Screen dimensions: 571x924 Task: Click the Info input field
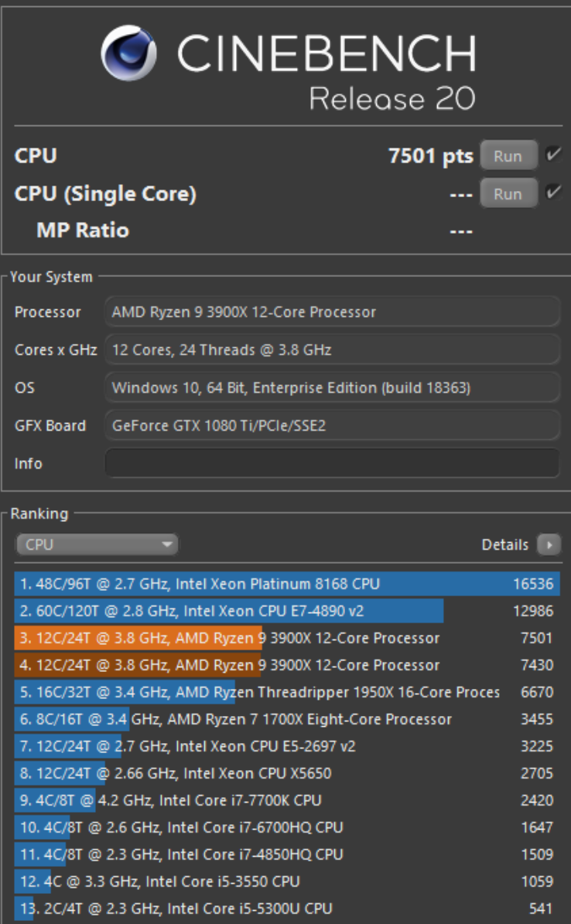(333, 462)
